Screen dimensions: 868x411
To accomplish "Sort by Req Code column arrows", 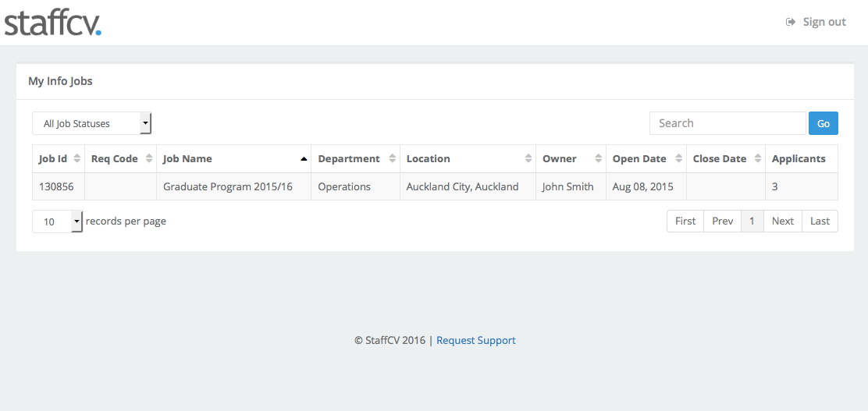I will [x=149, y=159].
